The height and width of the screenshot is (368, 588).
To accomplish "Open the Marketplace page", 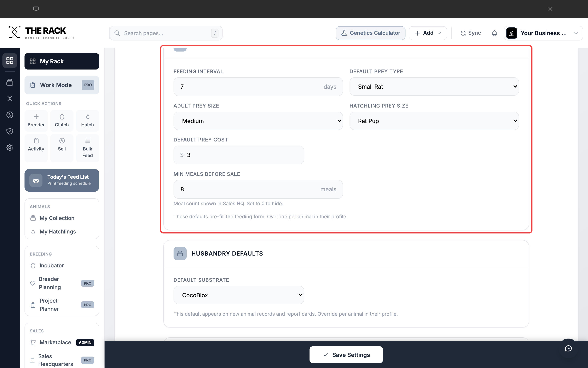I will [62, 342].
